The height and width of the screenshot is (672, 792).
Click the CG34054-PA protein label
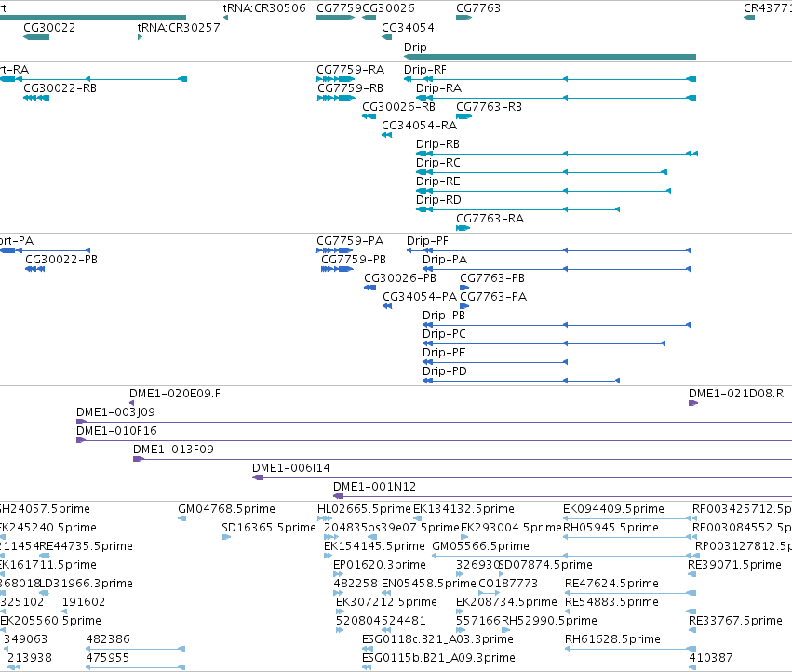click(420, 297)
